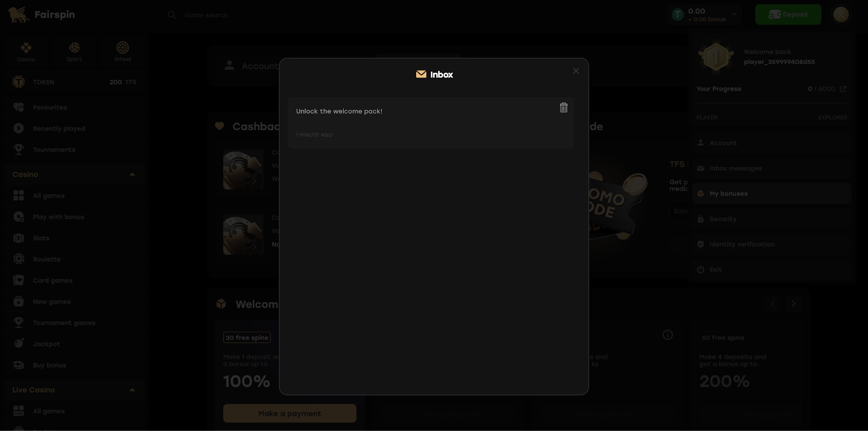Open Inbox messages in account menu
This screenshot has height=431, width=868.
(x=771, y=169)
